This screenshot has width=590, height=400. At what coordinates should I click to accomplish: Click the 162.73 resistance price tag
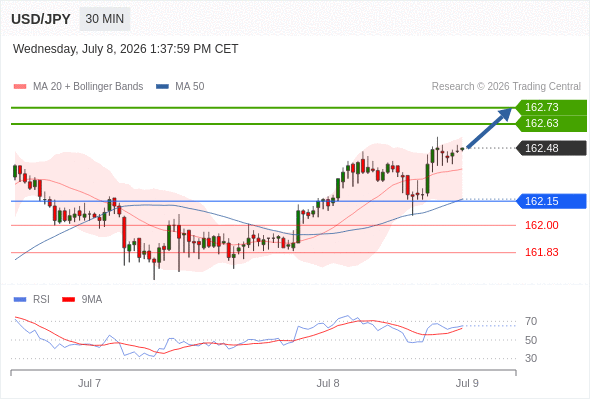click(551, 107)
